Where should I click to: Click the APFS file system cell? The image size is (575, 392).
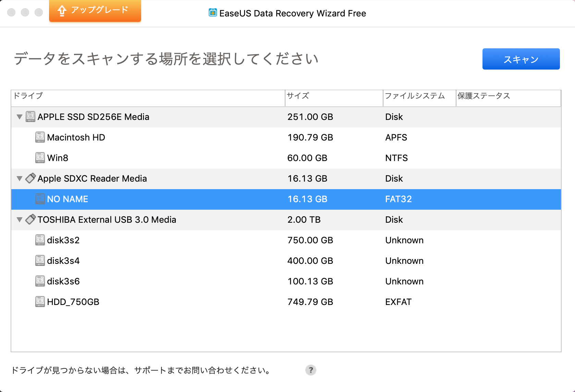click(396, 137)
